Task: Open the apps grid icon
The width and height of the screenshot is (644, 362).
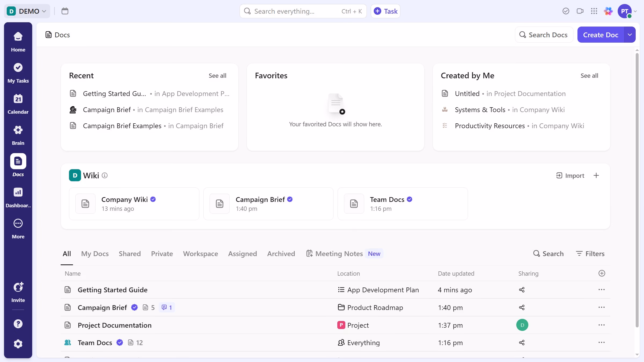Action: [594, 11]
